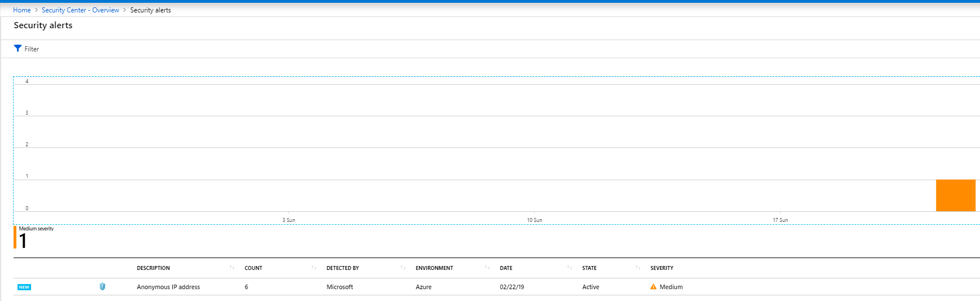
Task: Go to Home in the breadcrumb
Action: tap(22, 10)
